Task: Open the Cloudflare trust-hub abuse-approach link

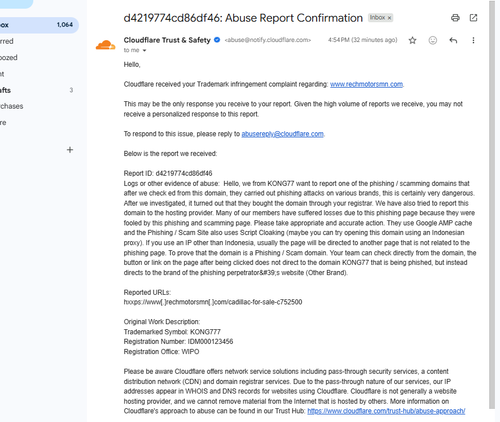Action: tap(386, 411)
